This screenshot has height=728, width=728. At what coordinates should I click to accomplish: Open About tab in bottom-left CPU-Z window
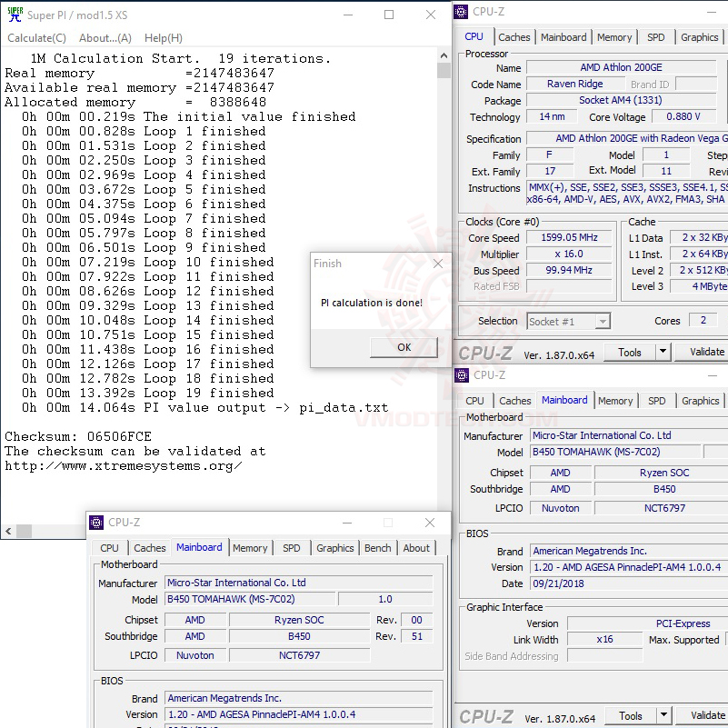(x=416, y=548)
